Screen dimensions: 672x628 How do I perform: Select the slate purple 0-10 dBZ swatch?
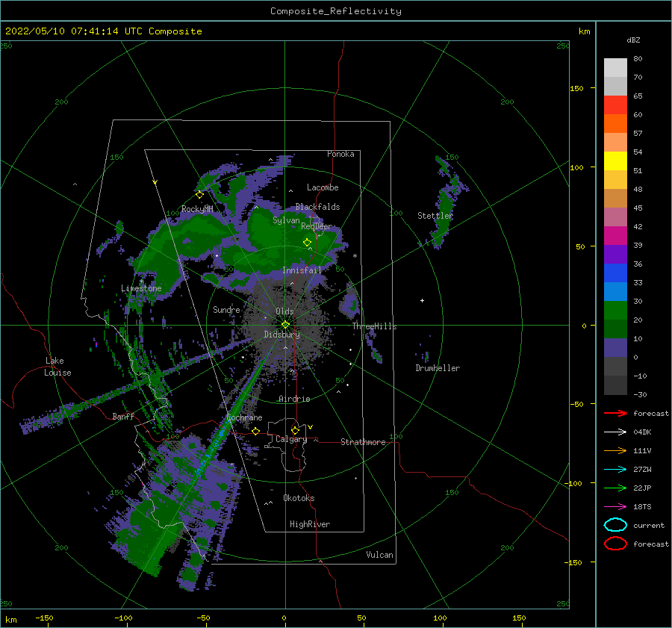tap(615, 348)
